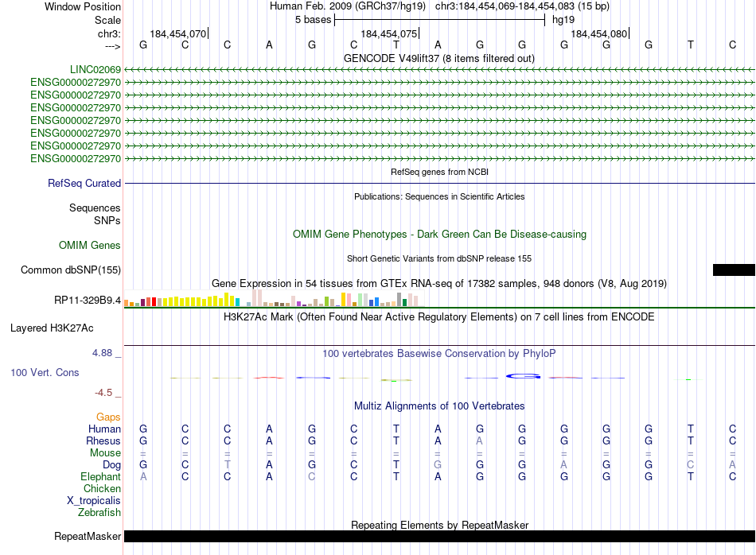Image resolution: width=756 pixels, height=555 pixels.
Task: Click the PhyloP Basewise Conservation title
Action: 439,353
